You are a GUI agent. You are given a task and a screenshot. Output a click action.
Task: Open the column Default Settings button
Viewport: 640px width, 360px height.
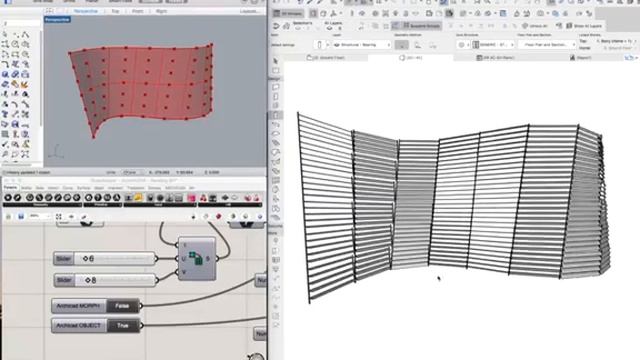tap(320, 44)
